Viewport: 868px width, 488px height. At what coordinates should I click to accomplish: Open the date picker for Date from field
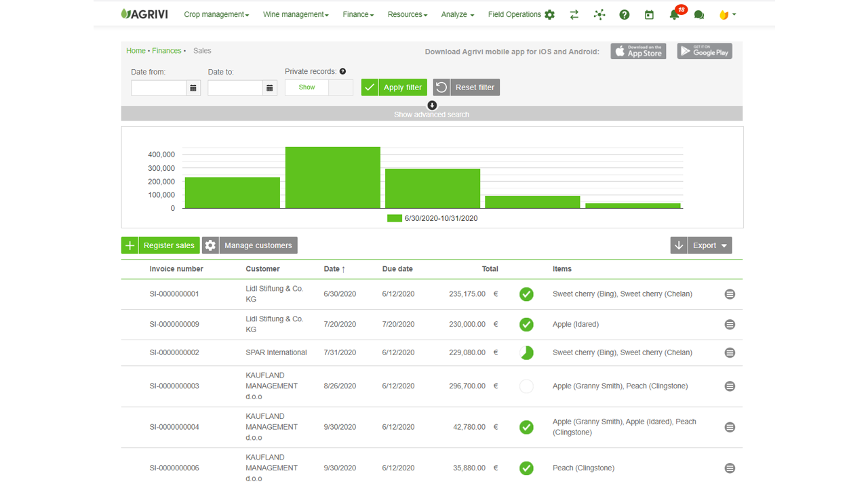coord(193,87)
